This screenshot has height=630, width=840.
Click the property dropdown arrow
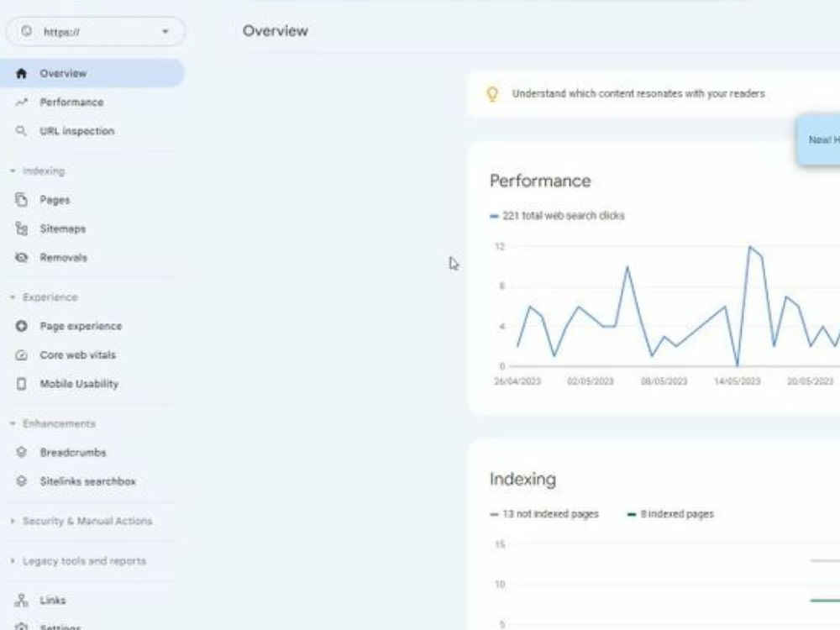(165, 32)
